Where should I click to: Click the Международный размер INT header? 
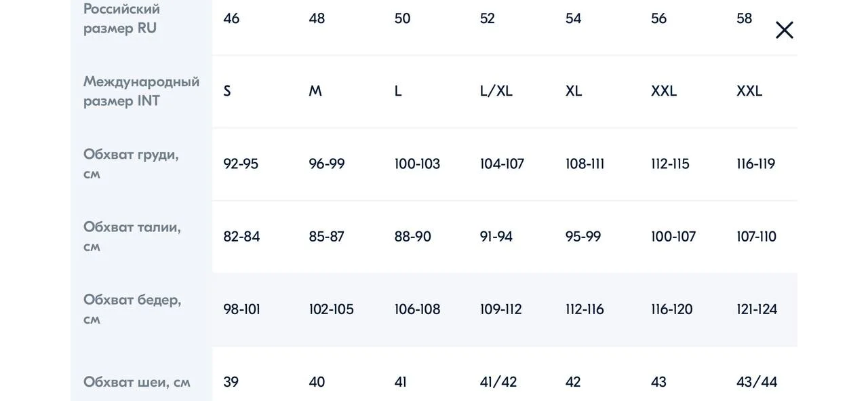point(141,91)
